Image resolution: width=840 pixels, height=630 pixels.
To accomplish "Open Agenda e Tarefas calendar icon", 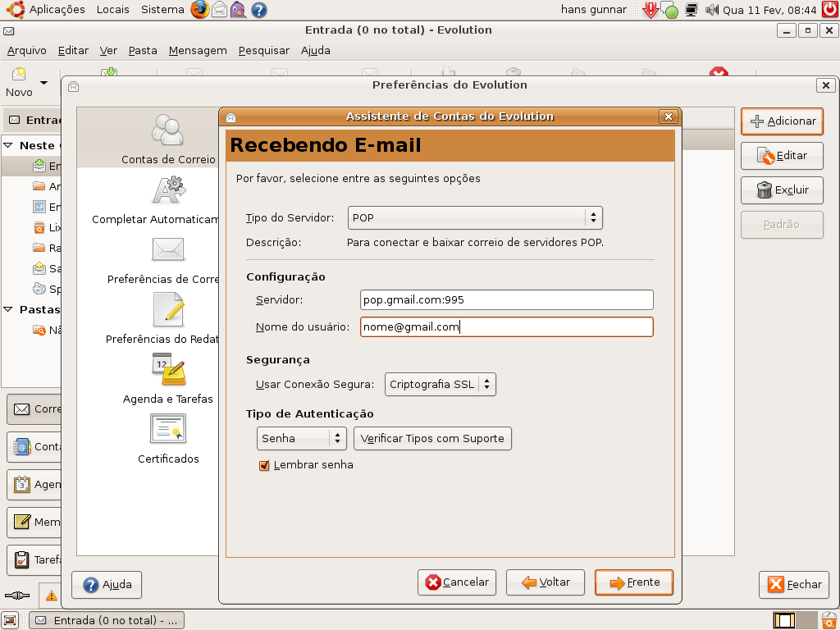I will click(x=168, y=370).
